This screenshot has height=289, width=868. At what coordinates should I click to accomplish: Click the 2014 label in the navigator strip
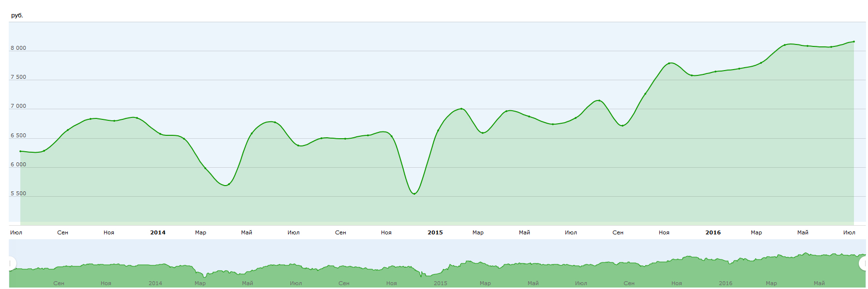point(155,283)
